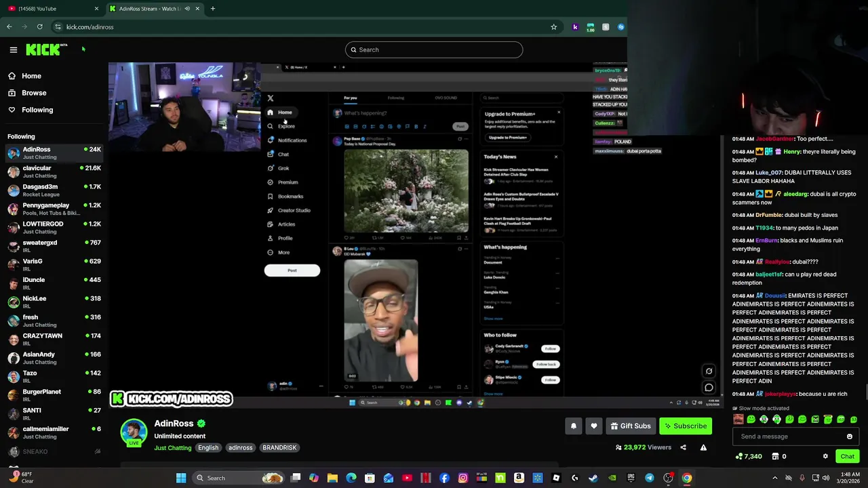
Task: Focus the Kick search field
Action: pyautogui.click(x=434, y=49)
